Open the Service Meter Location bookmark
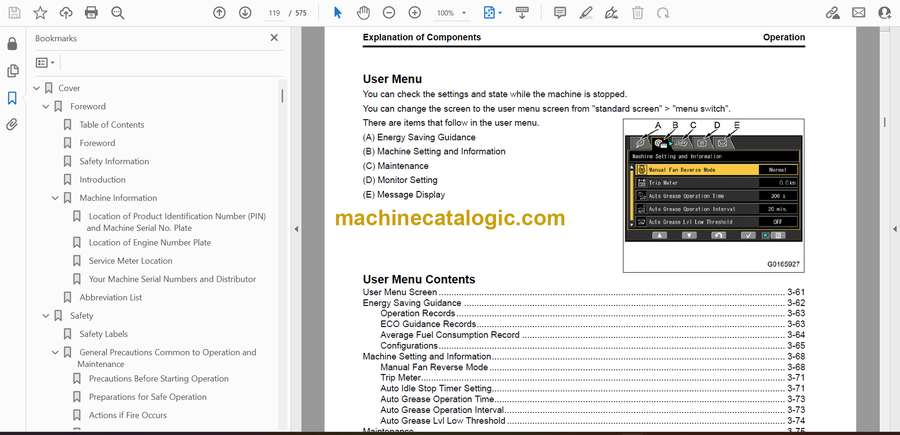Screen dimensions: 900x435 click(x=130, y=261)
